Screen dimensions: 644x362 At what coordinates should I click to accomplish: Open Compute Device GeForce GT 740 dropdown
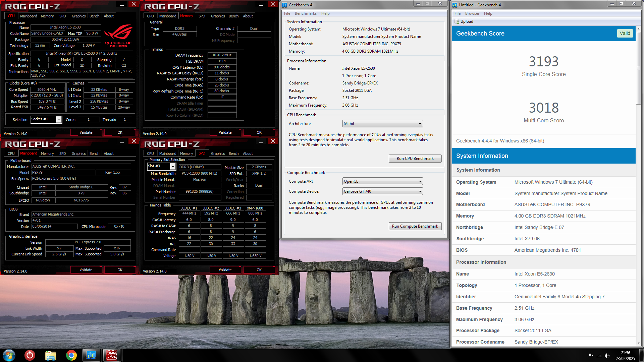[382, 191]
